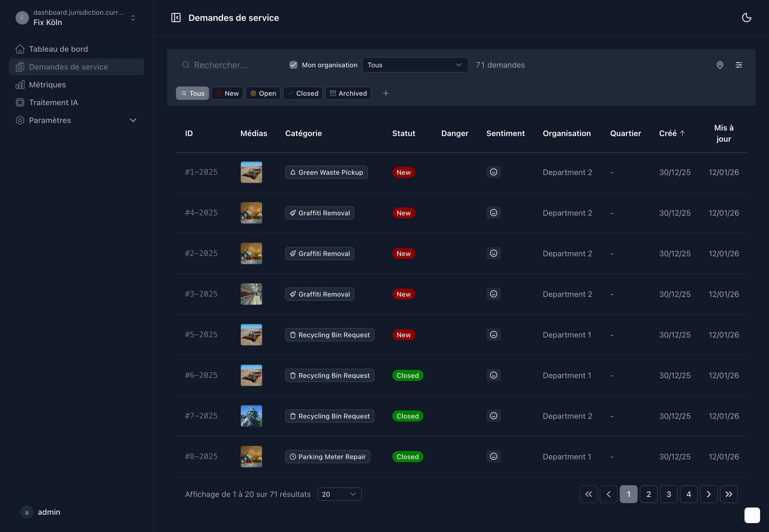
Task: Select the New requests filter tab
Action: (x=227, y=93)
